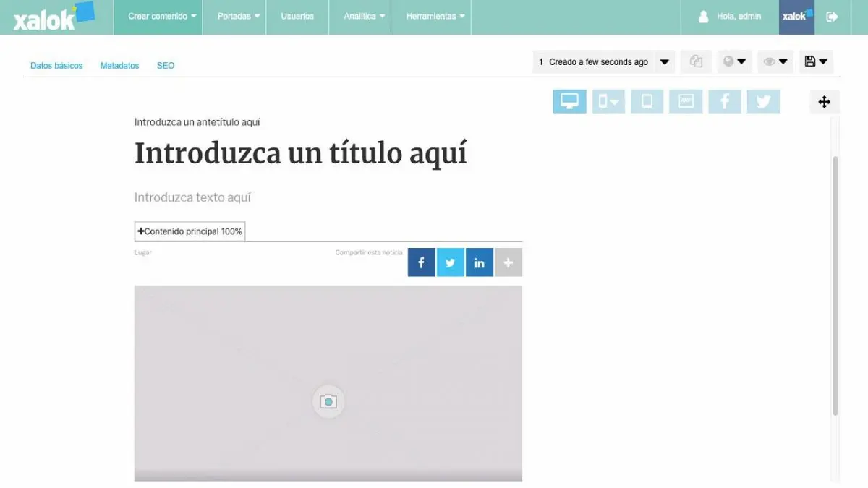The image size is (868, 488).
Task: Add a Contenido principal 100% block
Action: point(190,231)
